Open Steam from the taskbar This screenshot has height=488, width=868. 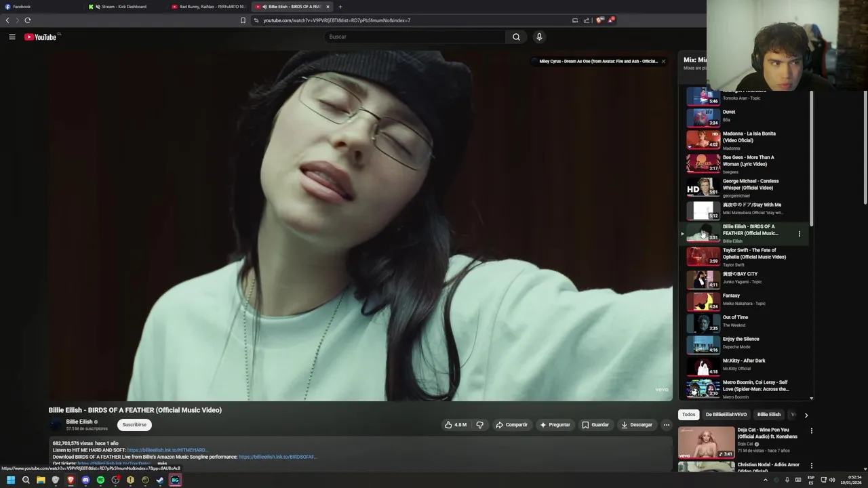pyautogui.click(x=160, y=480)
